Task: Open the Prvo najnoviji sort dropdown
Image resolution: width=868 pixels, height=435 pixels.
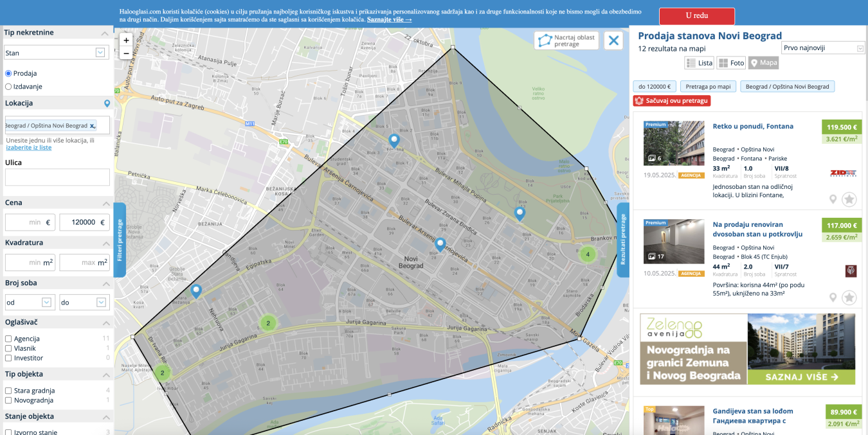Action: pyautogui.click(x=823, y=48)
